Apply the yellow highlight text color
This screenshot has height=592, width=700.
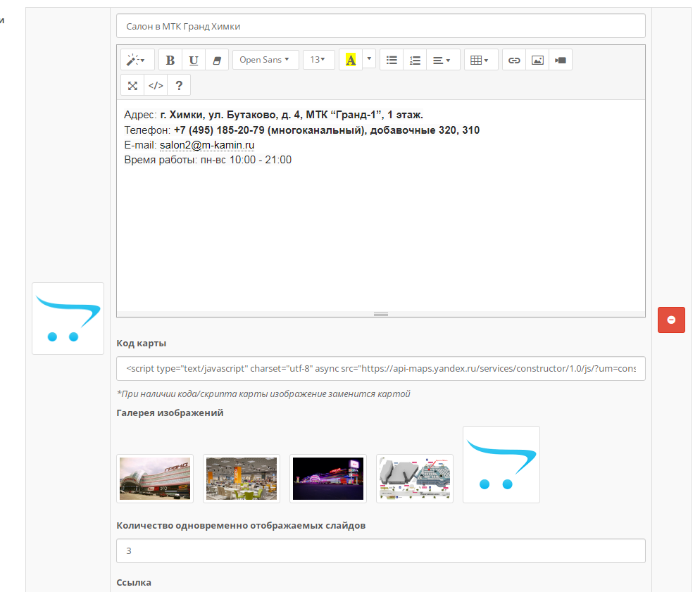[350, 61]
